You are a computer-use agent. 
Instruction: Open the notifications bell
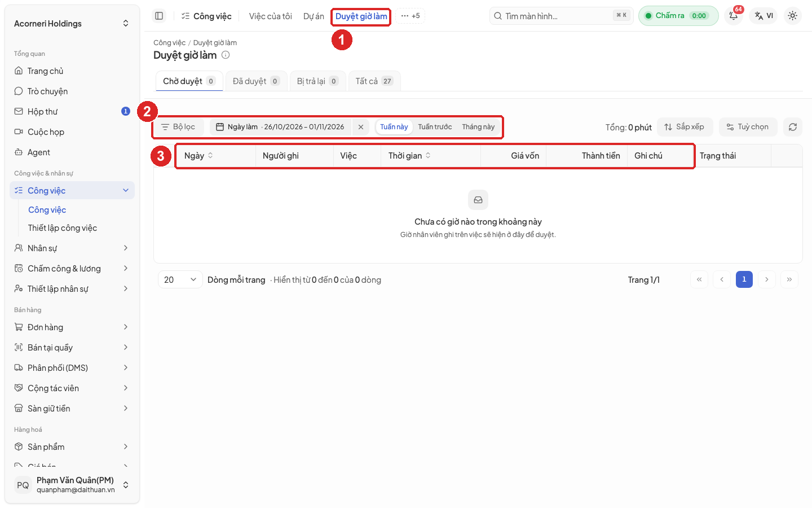click(x=734, y=16)
